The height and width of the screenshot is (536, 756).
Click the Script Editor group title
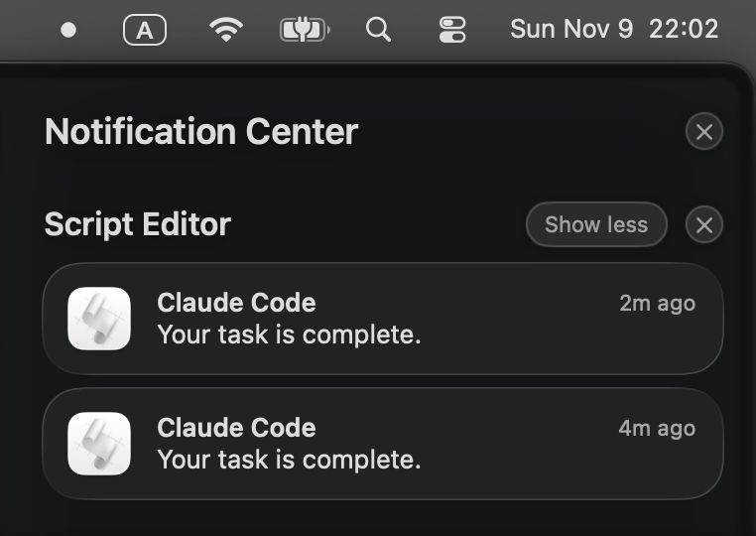click(x=138, y=224)
